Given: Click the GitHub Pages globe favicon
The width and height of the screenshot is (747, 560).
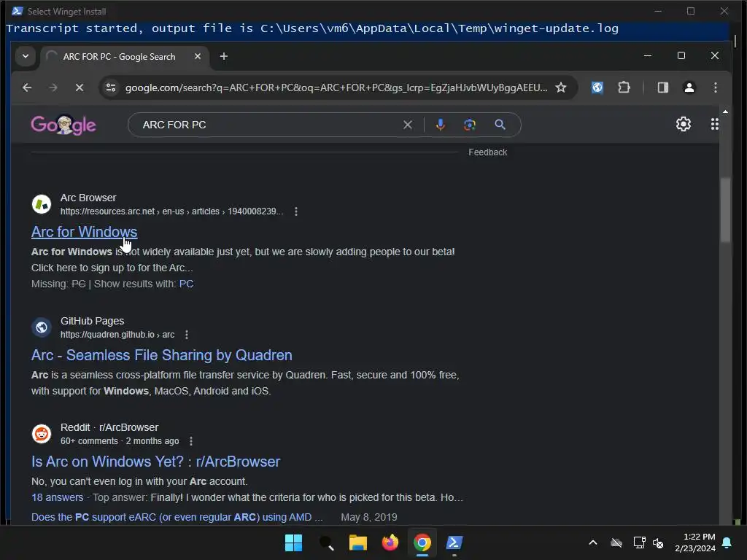Looking at the screenshot, I should (42, 327).
